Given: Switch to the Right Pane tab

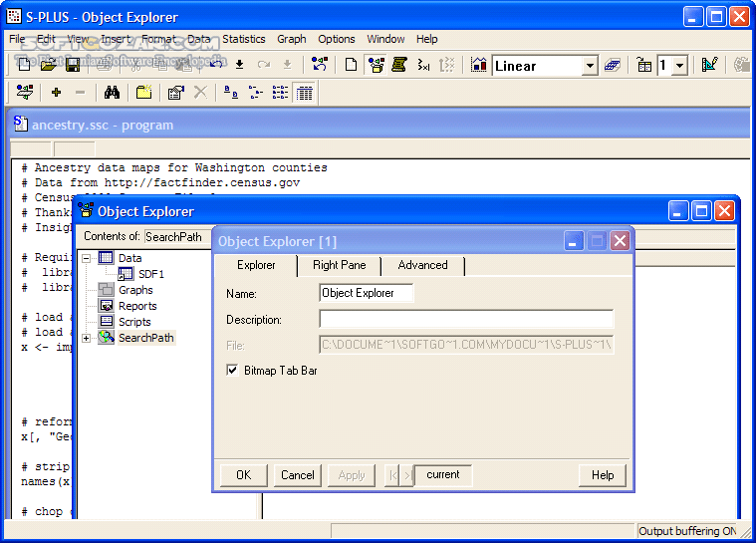Looking at the screenshot, I should [x=339, y=265].
